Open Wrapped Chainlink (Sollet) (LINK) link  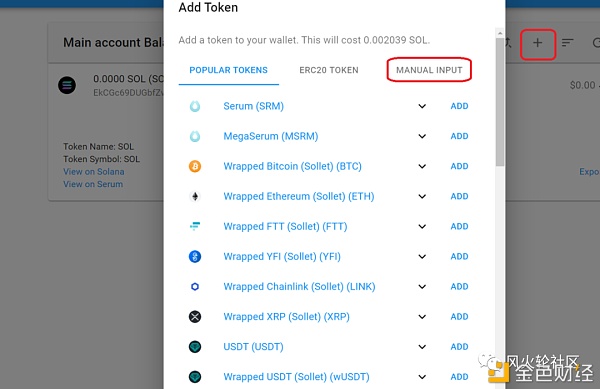coord(300,286)
